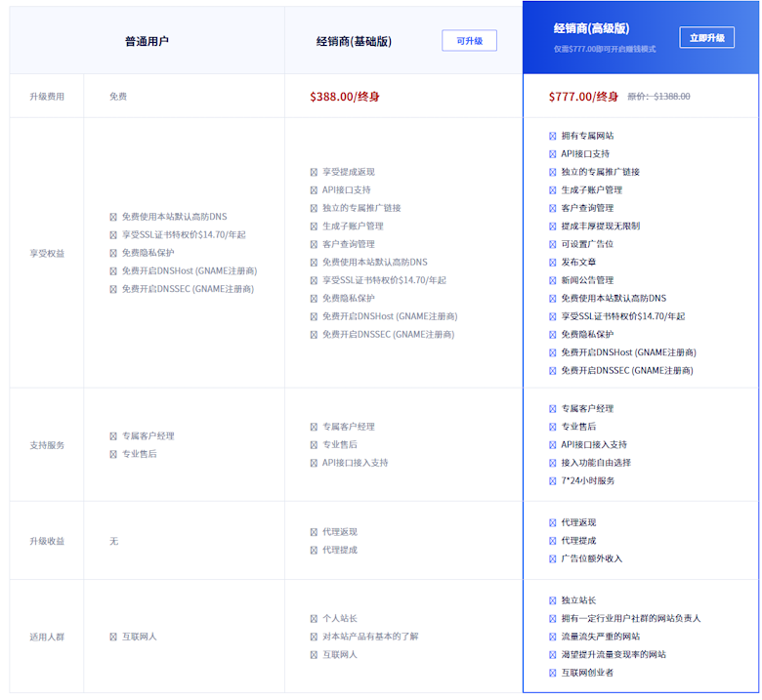Click the $777.00/终身 price
This screenshot has height=700, width=762.
tap(583, 97)
